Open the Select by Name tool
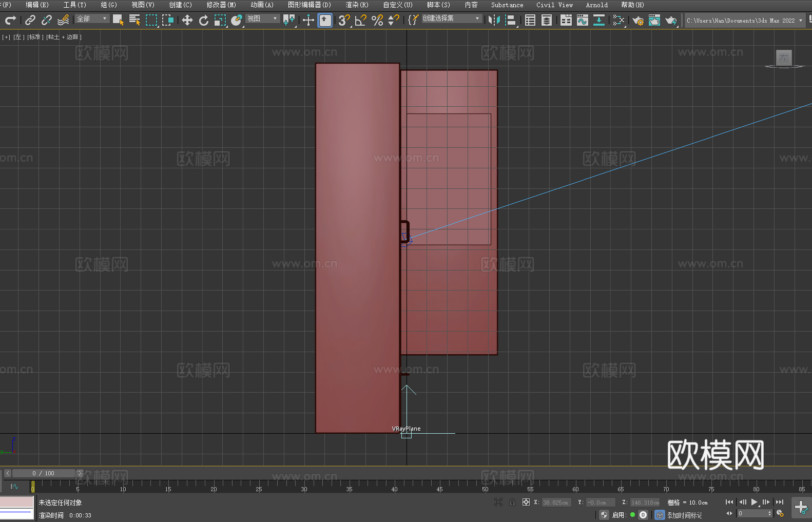The height and width of the screenshot is (522, 812). point(135,20)
